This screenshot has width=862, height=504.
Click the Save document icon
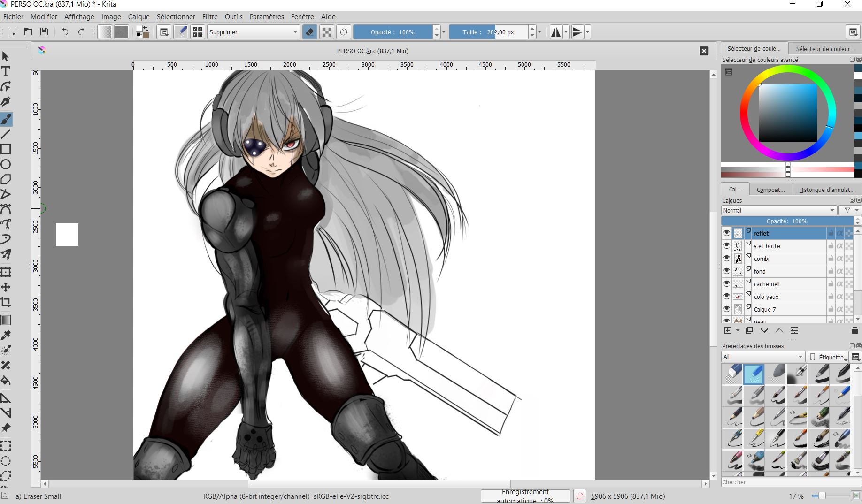(44, 32)
